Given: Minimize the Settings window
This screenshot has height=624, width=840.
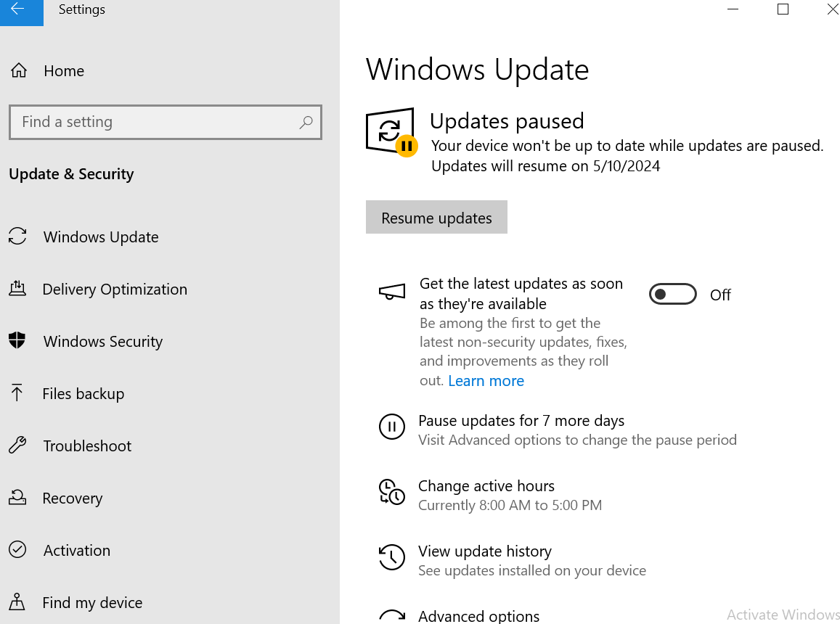Looking at the screenshot, I should pos(733,9).
